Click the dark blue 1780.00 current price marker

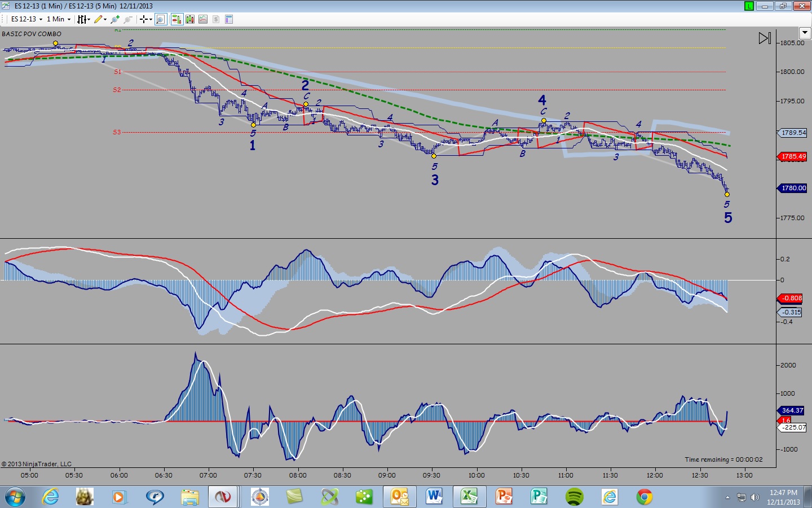click(x=793, y=188)
